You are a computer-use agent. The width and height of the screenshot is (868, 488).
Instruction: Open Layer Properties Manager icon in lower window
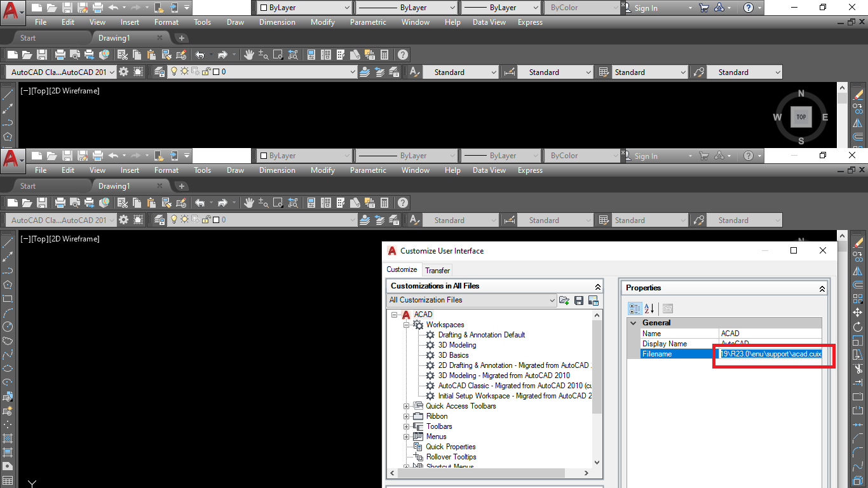159,220
